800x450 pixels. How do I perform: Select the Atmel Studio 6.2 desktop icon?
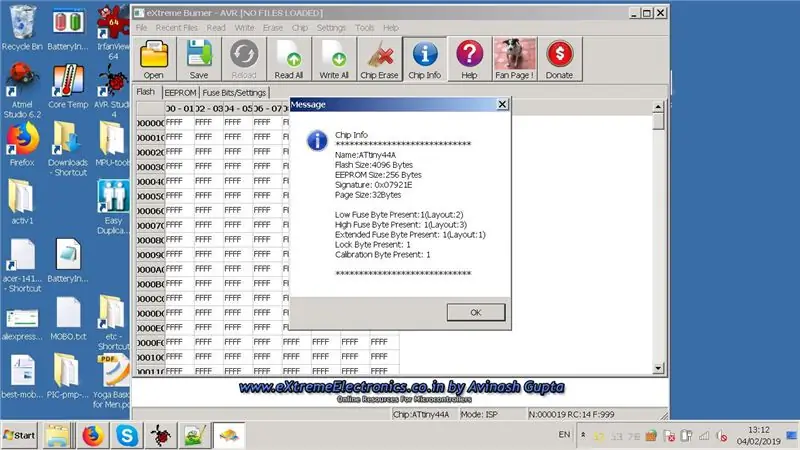[22, 91]
